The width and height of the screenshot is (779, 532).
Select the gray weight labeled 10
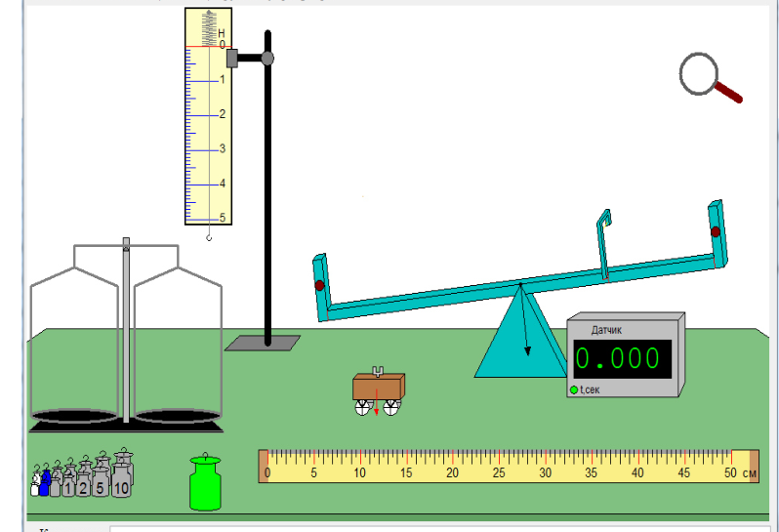[121, 480]
